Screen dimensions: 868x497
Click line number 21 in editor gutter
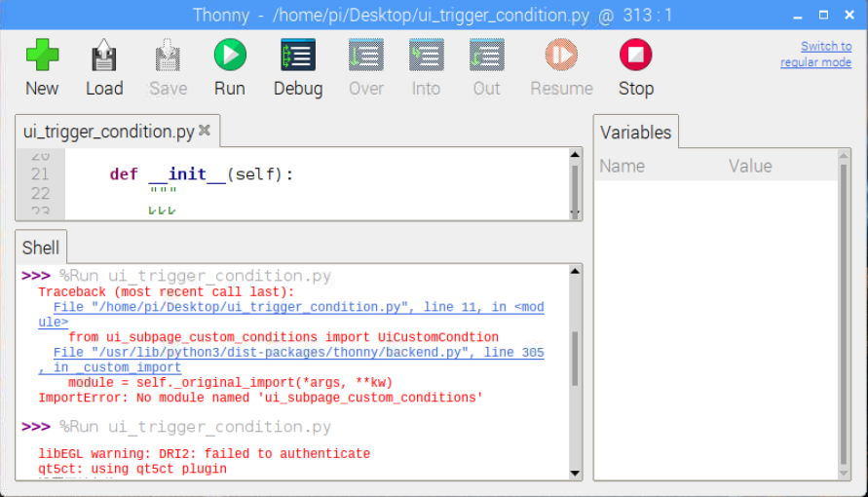pos(40,174)
